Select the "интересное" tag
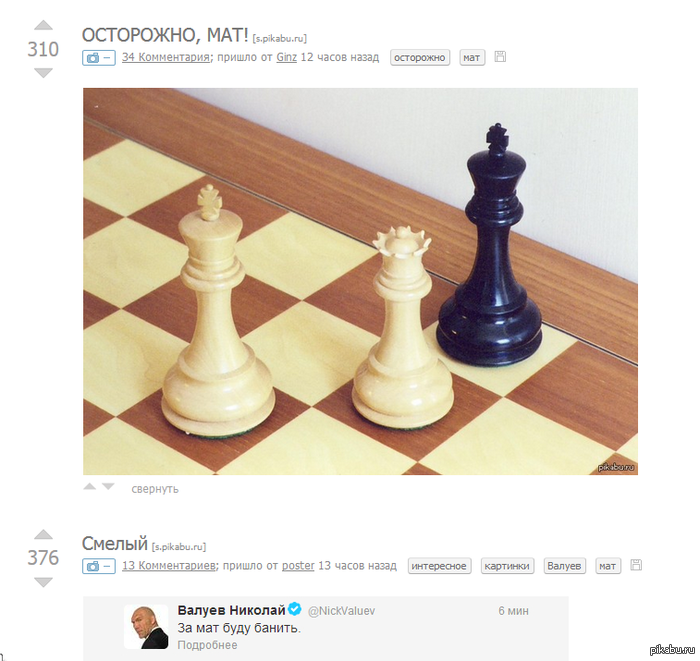 (439, 566)
